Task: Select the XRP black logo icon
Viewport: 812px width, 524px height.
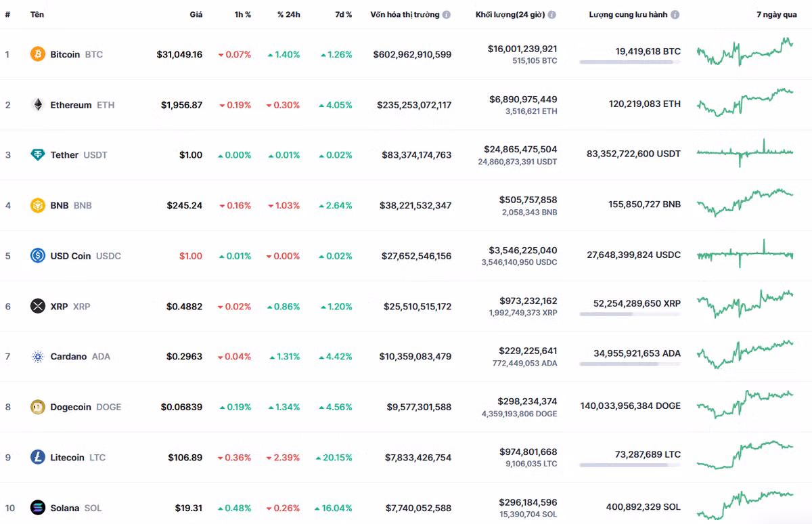Action: [37, 306]
